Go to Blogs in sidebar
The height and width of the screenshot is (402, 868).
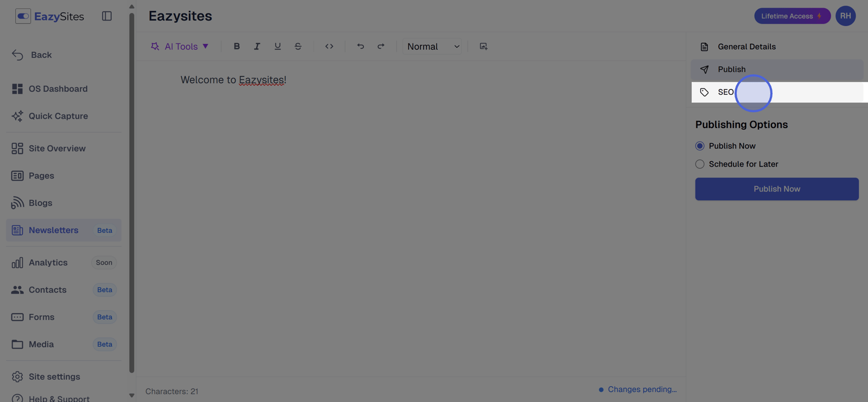click(63, 203)
